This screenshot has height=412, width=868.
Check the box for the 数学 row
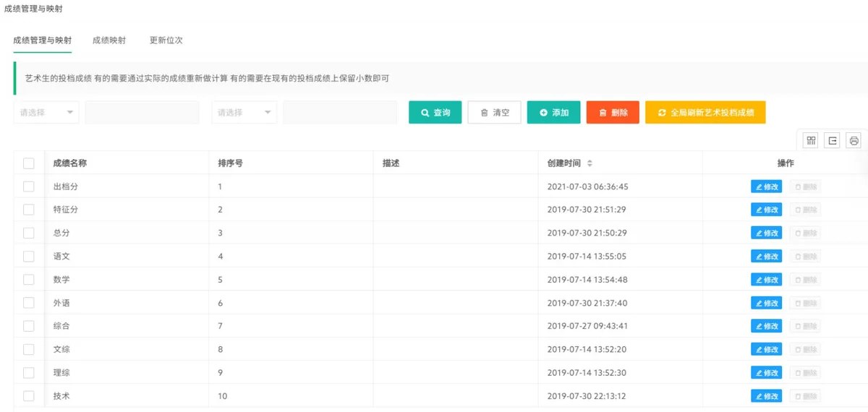29,279
